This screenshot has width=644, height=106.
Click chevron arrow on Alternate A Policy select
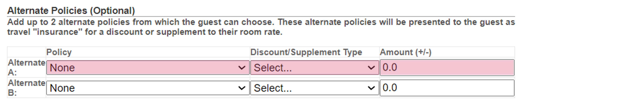click(x=242, y=68)
